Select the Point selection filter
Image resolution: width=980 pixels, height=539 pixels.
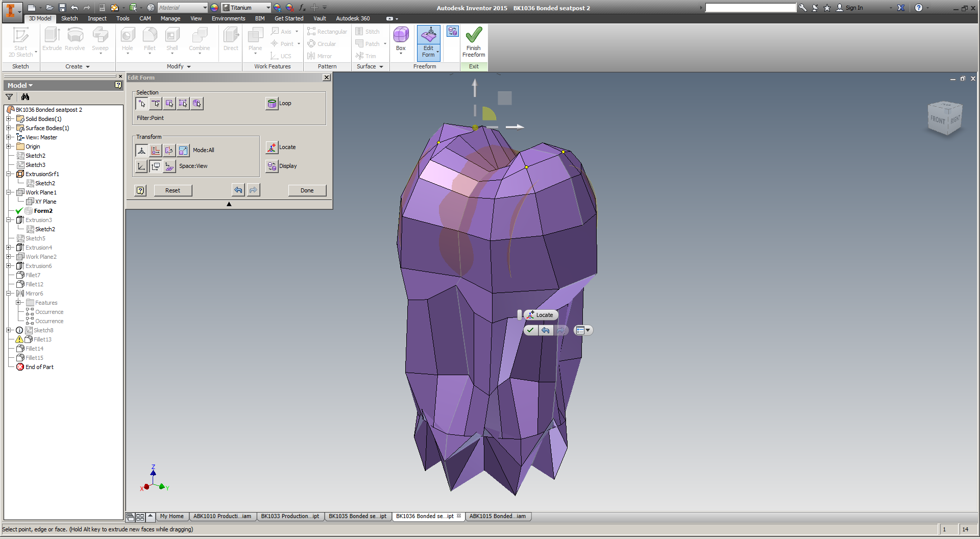pyautogui.click(x=142, y=104)
